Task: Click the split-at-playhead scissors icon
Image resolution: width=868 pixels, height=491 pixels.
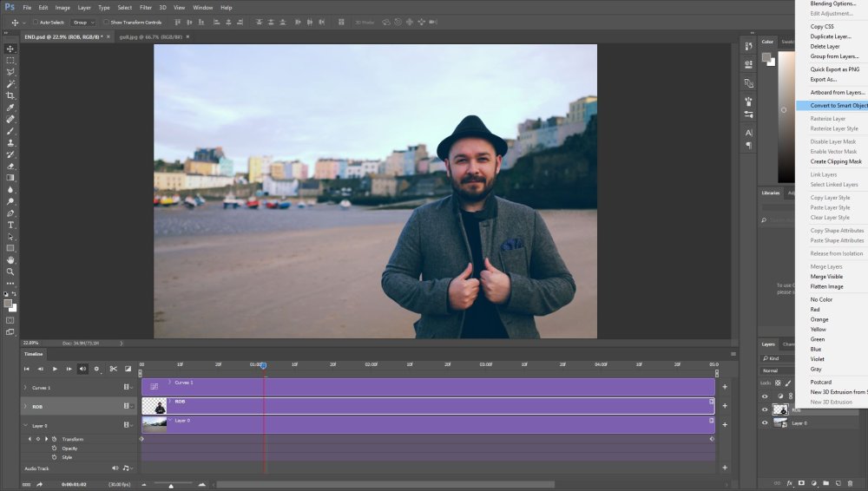Action: [x=113, y=369]
